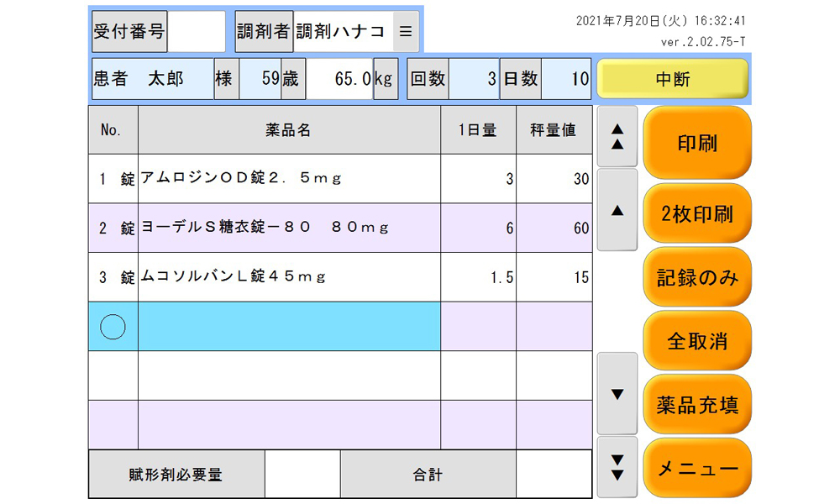Click the date and time display
The width and height of the screenshot is (840, 504).
coord(660,21)
